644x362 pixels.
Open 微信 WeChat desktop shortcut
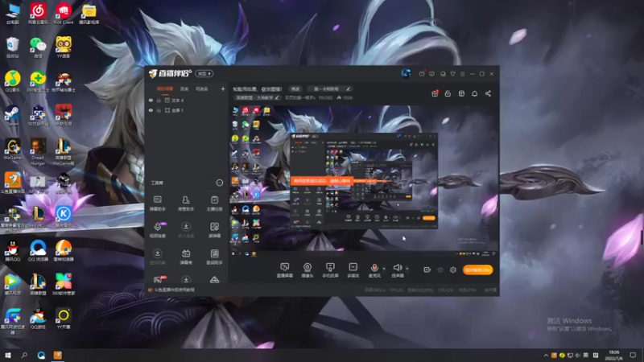pos(38,47)
